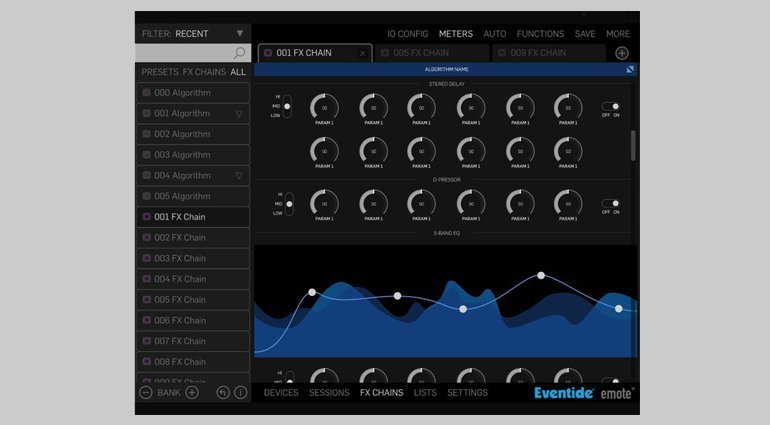The height and width of the screenshot is (425, 770).
Task: Click the IO CONFIG button
Action: 407,34
